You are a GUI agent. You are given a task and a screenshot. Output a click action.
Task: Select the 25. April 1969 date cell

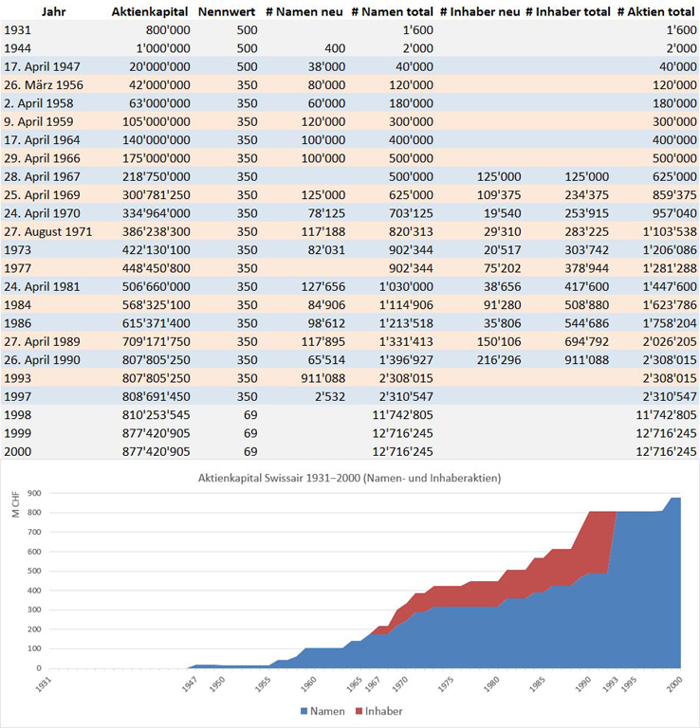[42, 195]
